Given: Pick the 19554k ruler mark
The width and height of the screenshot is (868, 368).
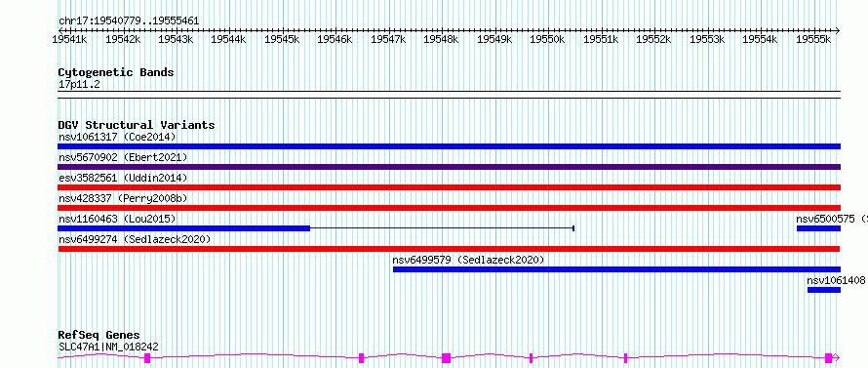Looking at the screenshot, I should [759, 39].
